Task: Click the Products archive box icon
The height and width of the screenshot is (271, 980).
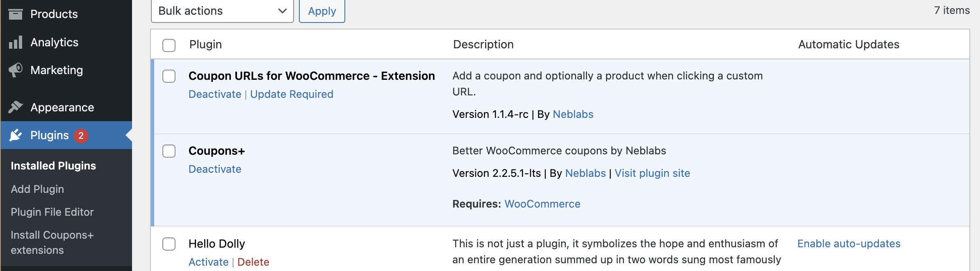Action: pyautogui.click(x=16, y=14)
